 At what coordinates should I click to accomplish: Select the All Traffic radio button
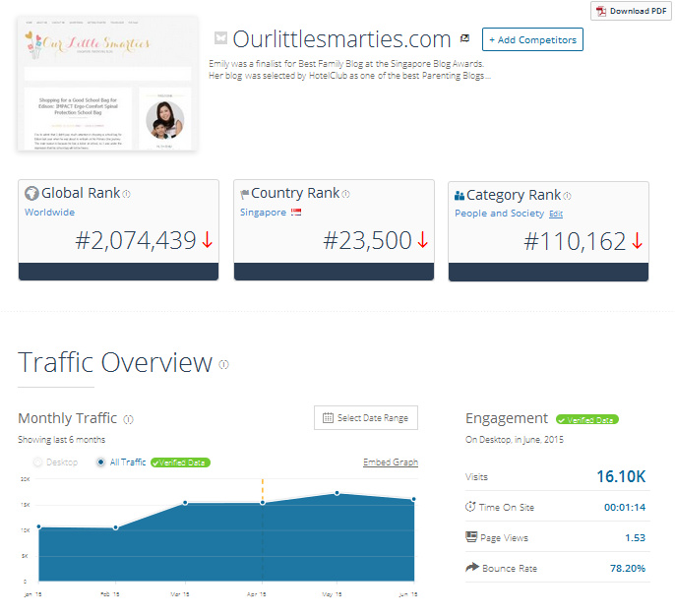point(100,462)
